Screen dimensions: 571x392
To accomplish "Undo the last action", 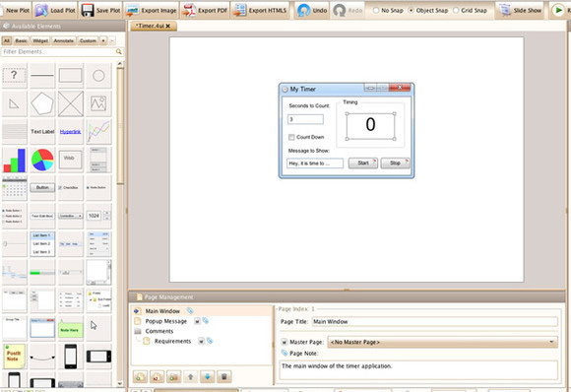I will (x=312, y=10).
